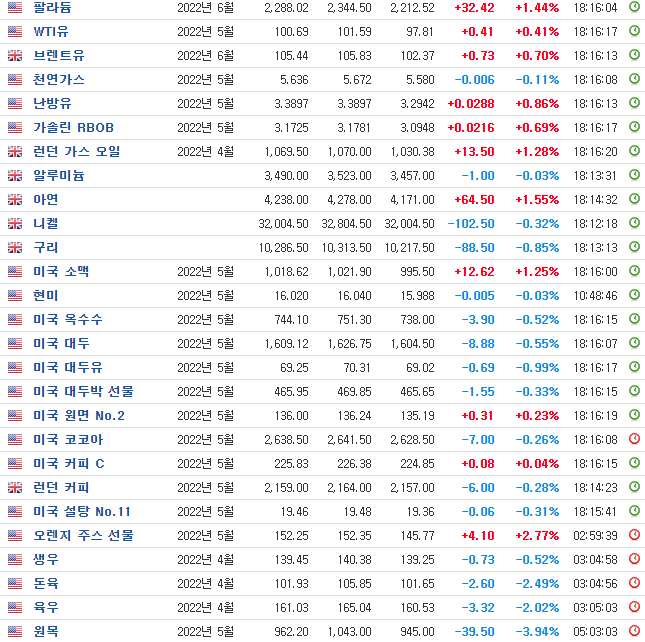Click US flag icon beside 미국 소맥

15,271
